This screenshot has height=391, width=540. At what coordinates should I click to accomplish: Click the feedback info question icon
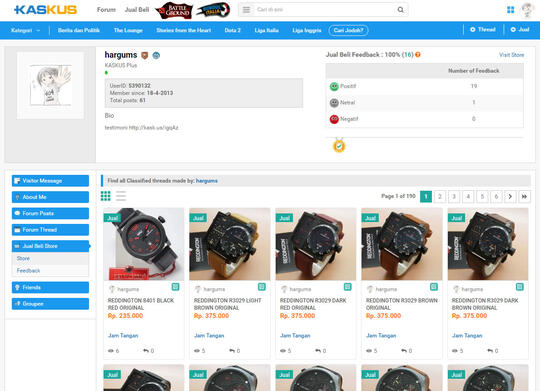coord(418,54)
